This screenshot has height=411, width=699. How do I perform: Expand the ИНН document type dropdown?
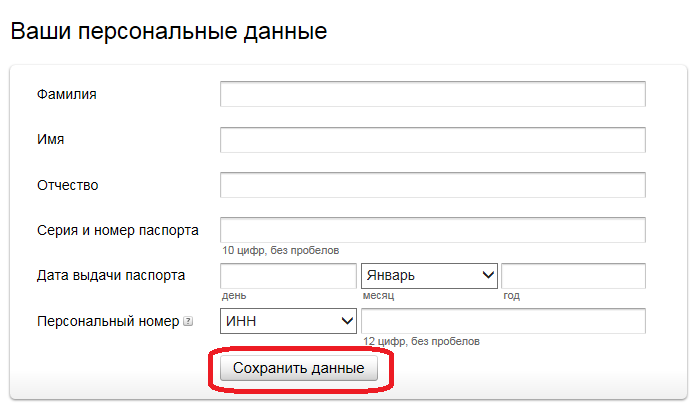(x=289, y=321)
